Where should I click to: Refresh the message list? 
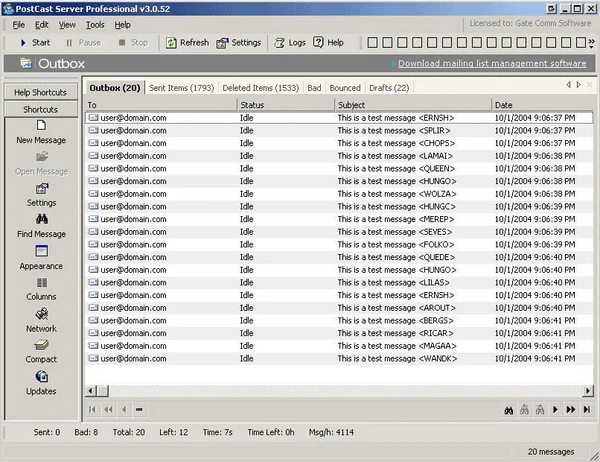click(x=188, y=42)
